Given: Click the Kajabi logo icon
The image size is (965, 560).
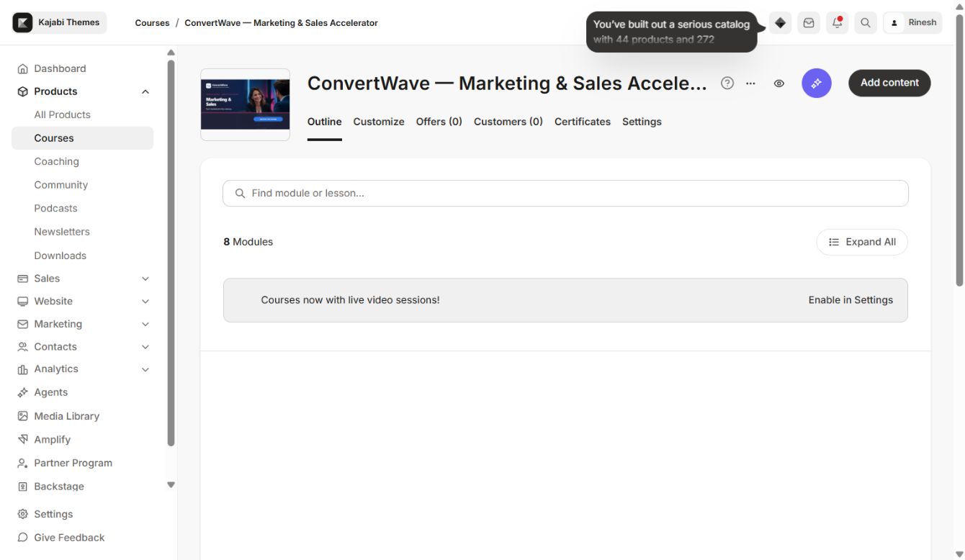Looking at the screenshot, I should click(x=23, y=22).
